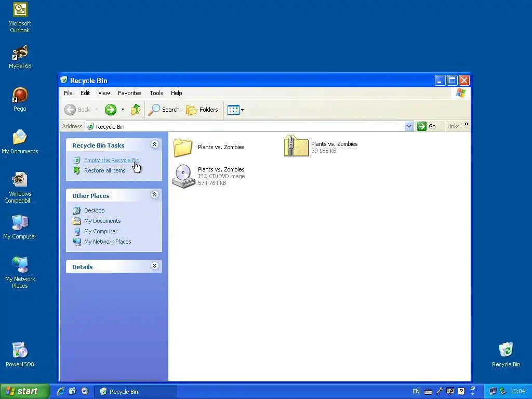The width and height of the screenshot is (532, 399).
Task: Click the 39 188 KB size text
Action: click(x=324, y=151)
